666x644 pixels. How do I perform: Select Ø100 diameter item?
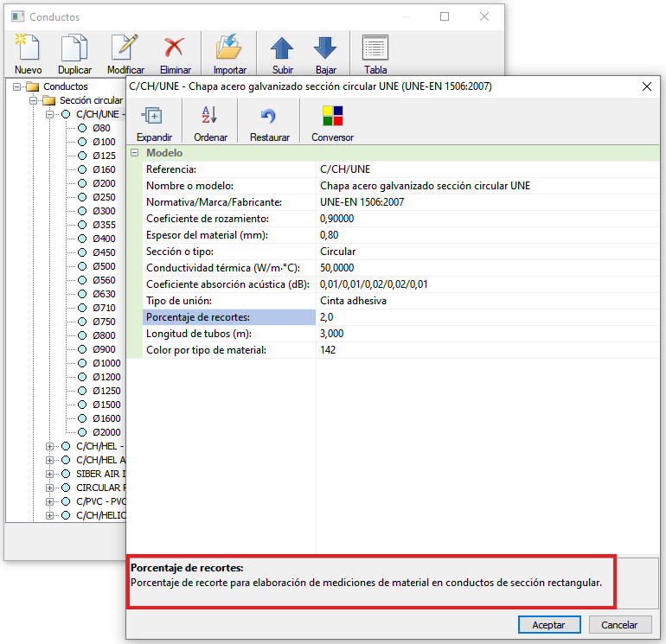[104, 142]
